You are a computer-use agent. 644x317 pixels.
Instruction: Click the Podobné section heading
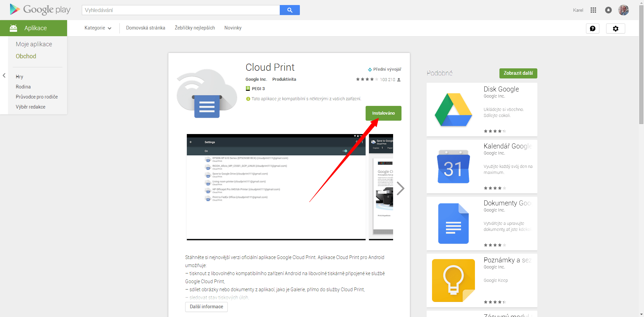coord(439,73)
